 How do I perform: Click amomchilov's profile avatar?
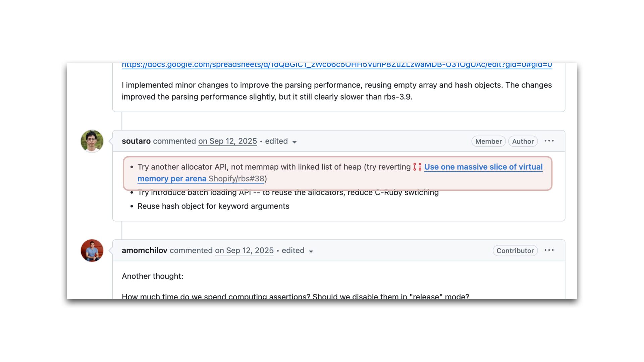point(92,250)
